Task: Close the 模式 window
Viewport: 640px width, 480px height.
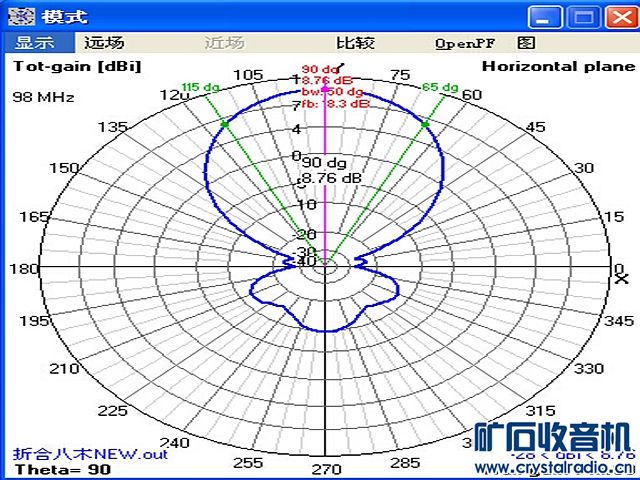Action: [x=622, y=18]
